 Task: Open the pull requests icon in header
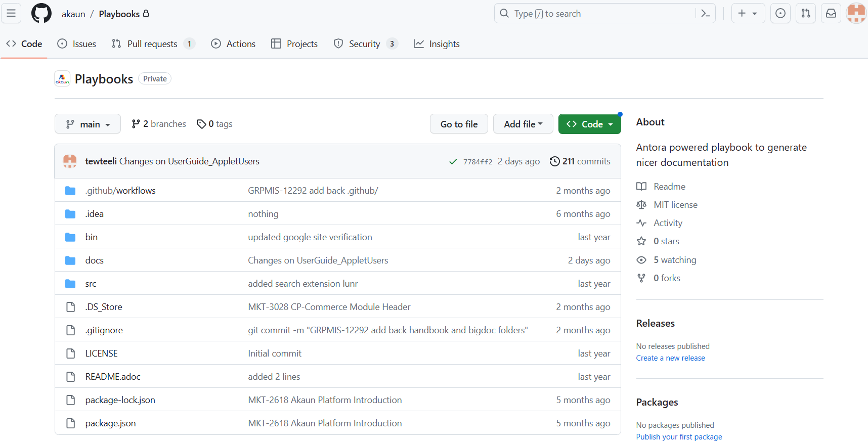click(x=806, y=14)
